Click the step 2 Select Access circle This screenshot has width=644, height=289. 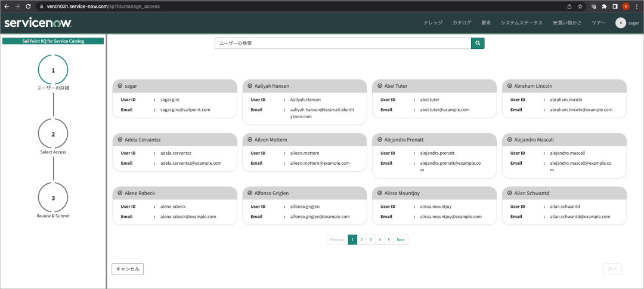(53, 134)
